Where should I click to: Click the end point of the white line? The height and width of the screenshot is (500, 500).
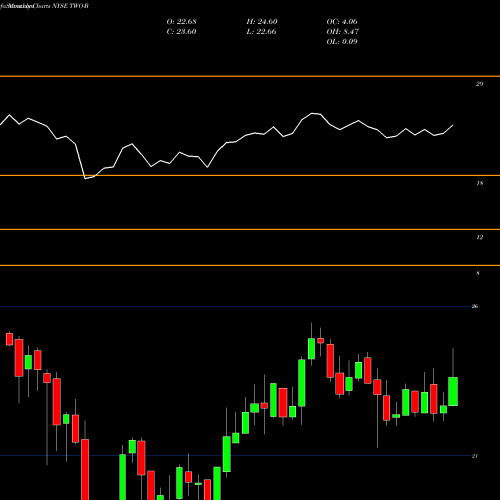[453, 125]
